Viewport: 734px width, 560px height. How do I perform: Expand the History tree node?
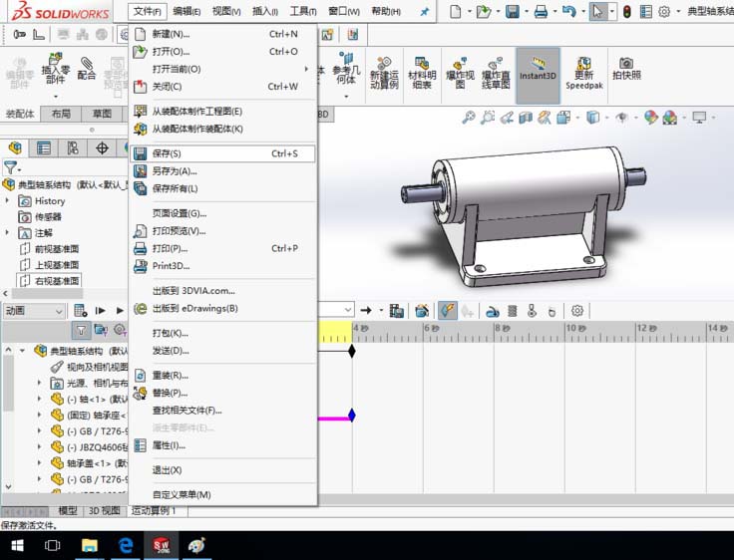click(x=7, y=200)
